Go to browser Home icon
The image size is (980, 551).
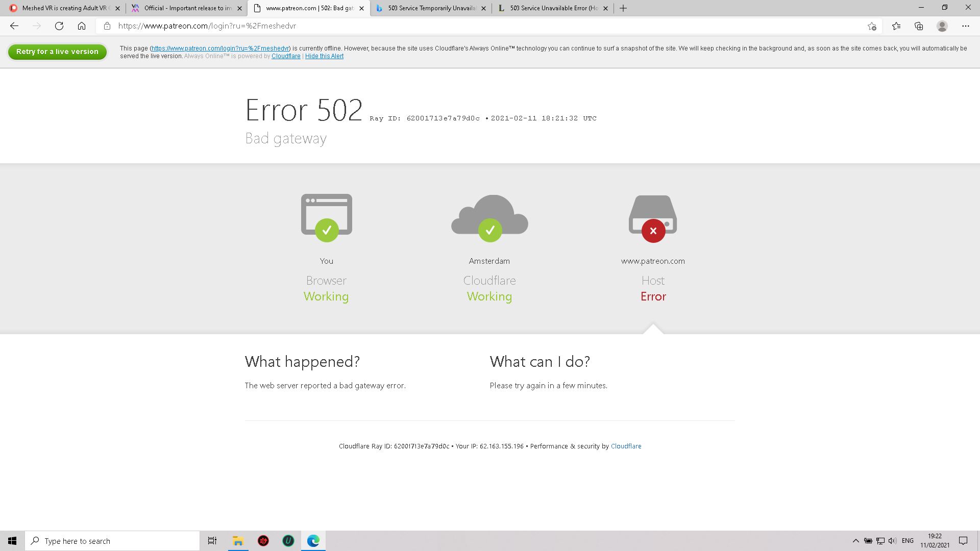tap(82, 26)
